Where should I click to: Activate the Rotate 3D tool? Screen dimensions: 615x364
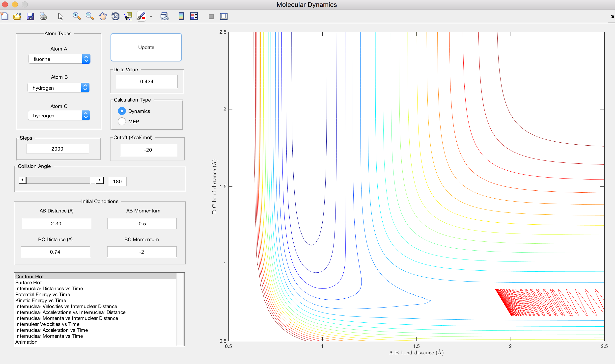tap(115, 17)
